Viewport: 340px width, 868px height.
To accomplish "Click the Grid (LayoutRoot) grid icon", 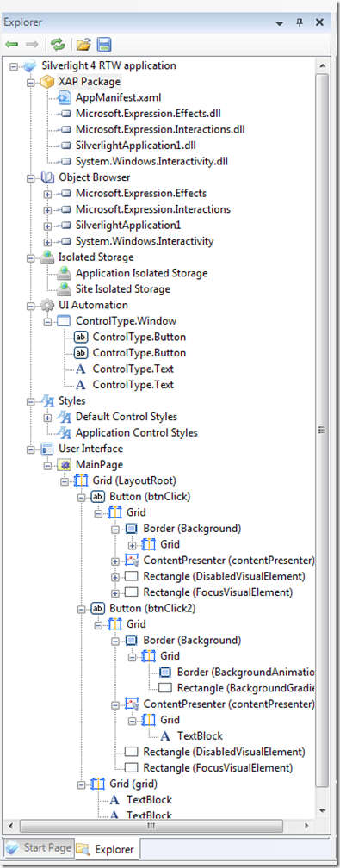I will tap(82, 480).
